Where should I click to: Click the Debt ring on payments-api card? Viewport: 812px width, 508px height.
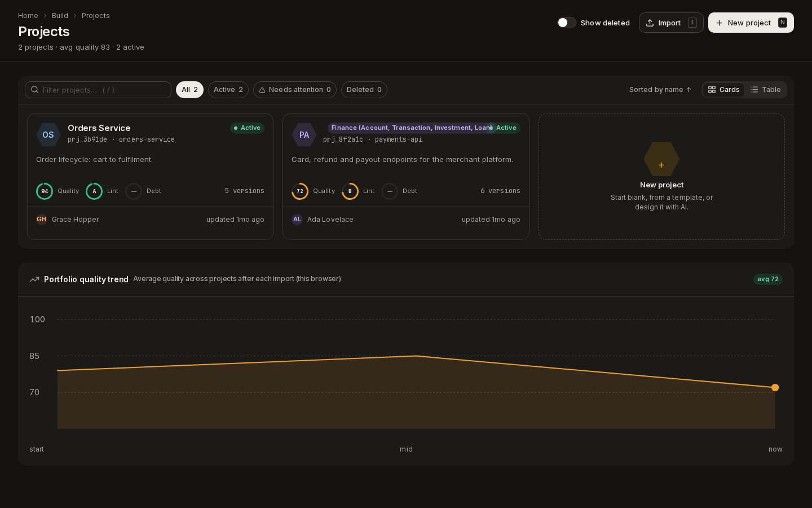tap(390, 191)
